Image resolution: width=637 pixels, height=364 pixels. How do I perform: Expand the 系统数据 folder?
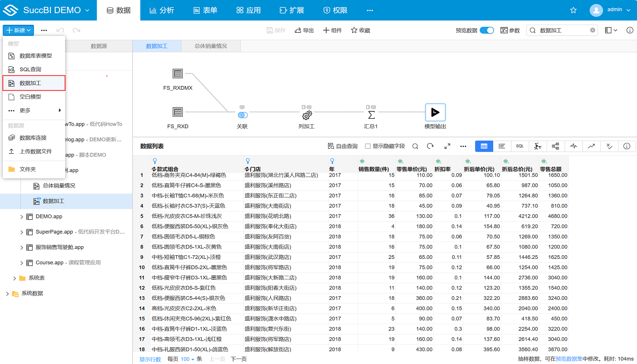[7, 293]
